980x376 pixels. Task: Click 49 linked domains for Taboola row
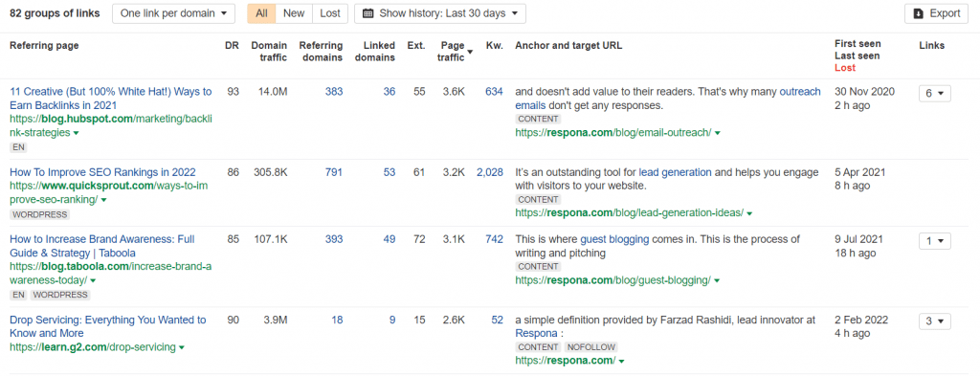click(390, 239)
